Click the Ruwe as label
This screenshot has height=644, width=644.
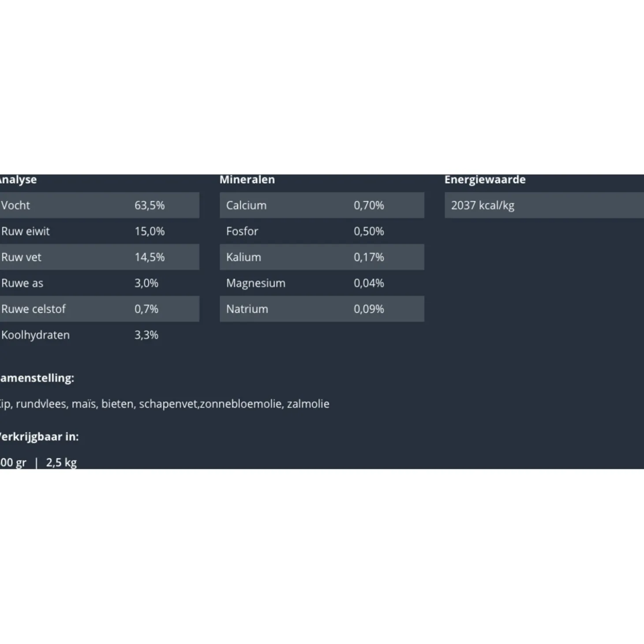point(22,283)
